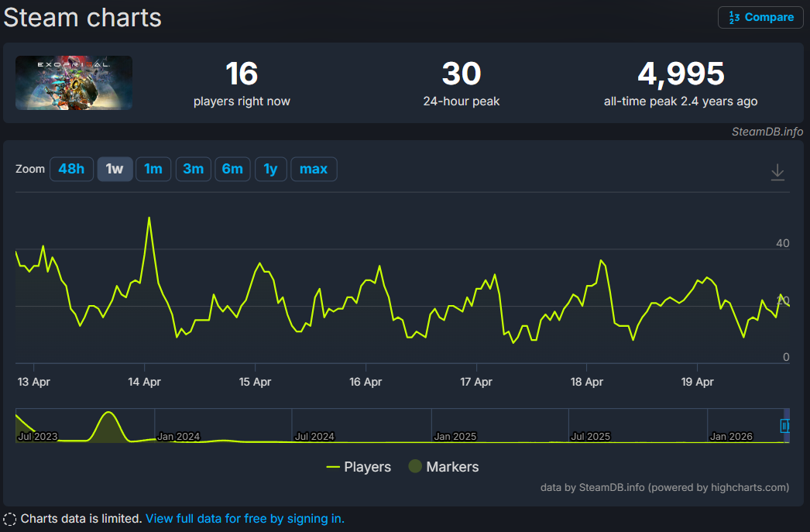Click the Compare button

point(760,18)
